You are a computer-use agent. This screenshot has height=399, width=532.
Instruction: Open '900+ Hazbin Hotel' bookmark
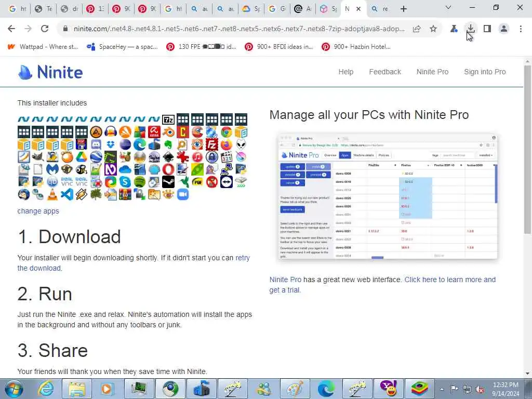356,47
